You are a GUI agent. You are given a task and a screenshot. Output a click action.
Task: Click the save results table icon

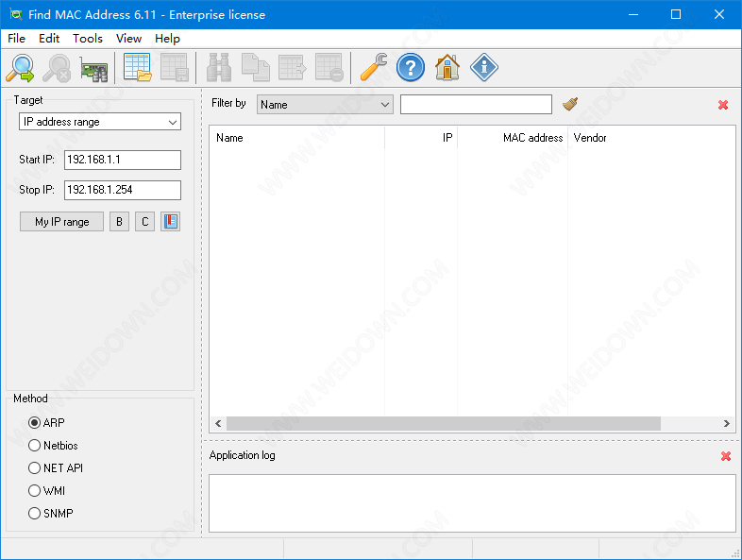pos(174,68)
